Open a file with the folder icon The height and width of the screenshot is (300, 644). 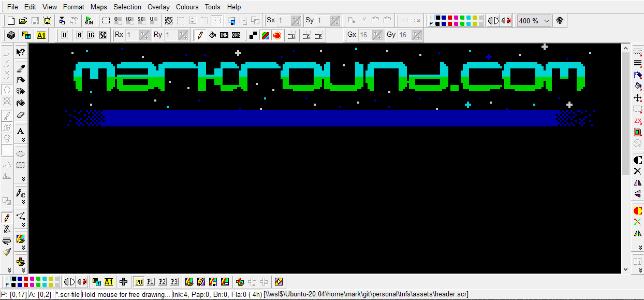(x=23, y=21)
